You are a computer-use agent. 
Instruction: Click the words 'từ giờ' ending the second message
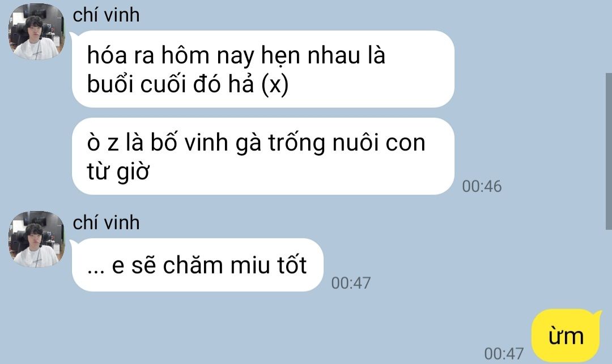click(x=118, y=172)
